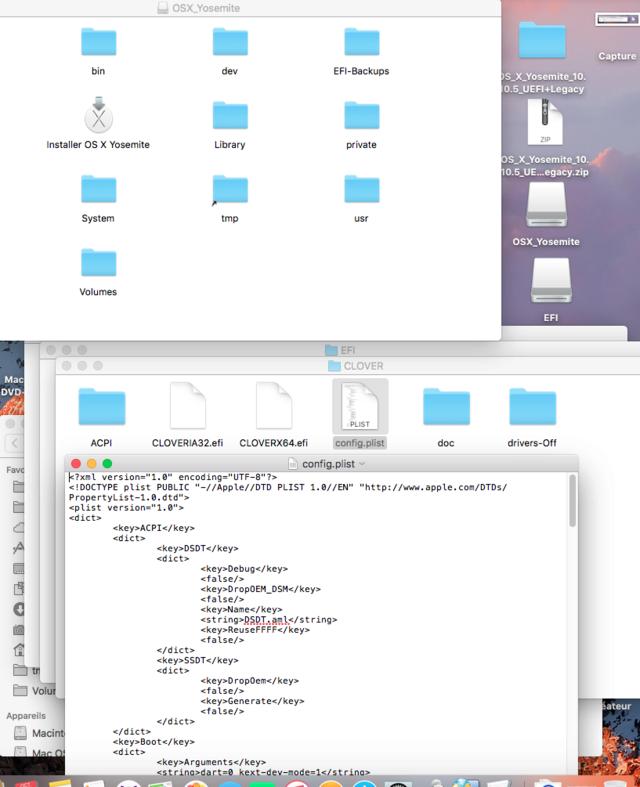Open the Volumes folder icon
Screen dimensions: 640x787
tap(98, 263)
